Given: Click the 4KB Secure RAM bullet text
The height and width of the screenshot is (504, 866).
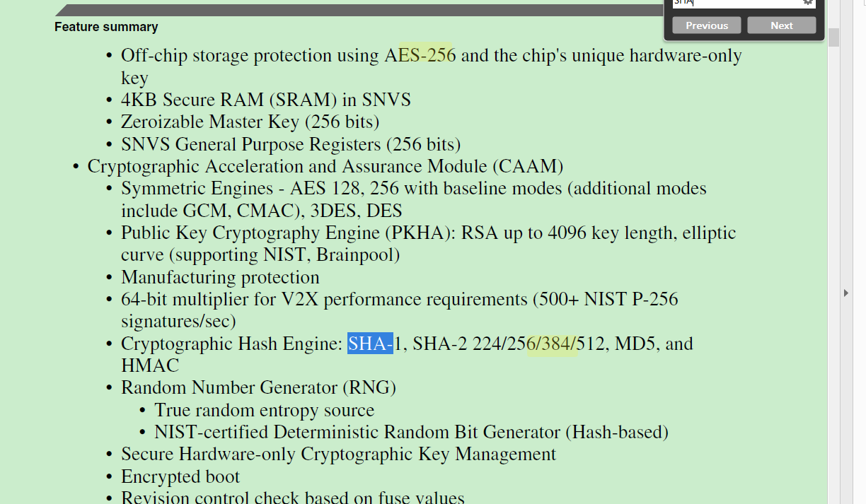Looking at the screenshot, I should click(x=265, y=100).
